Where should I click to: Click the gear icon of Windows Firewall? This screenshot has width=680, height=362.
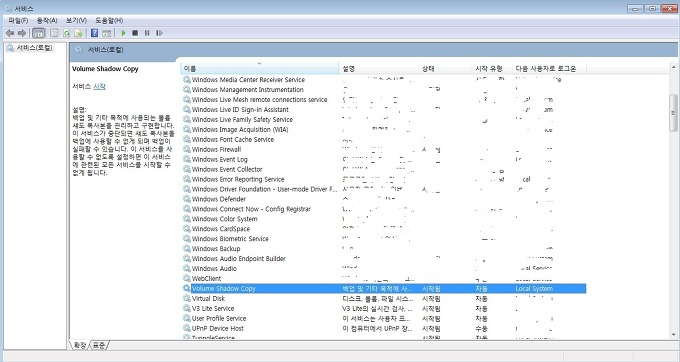click(x=186, y=149)
